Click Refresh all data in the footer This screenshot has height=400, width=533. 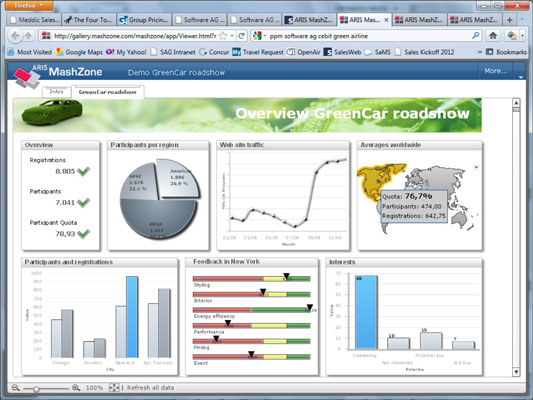[150, 387]
